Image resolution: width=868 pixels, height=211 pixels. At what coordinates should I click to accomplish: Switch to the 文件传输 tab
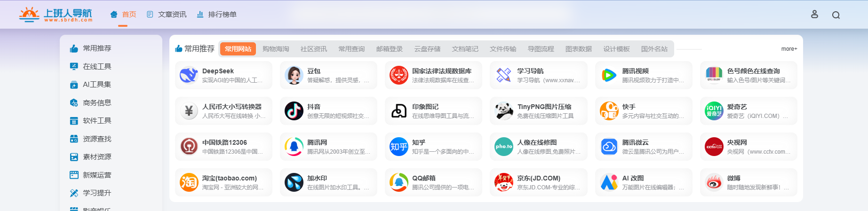coord(503,49)
